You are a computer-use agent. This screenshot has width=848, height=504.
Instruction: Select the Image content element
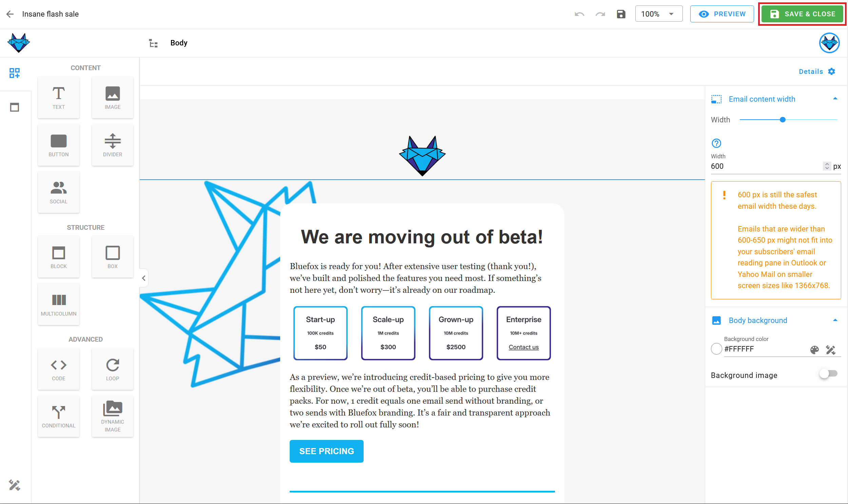point(113,98)
